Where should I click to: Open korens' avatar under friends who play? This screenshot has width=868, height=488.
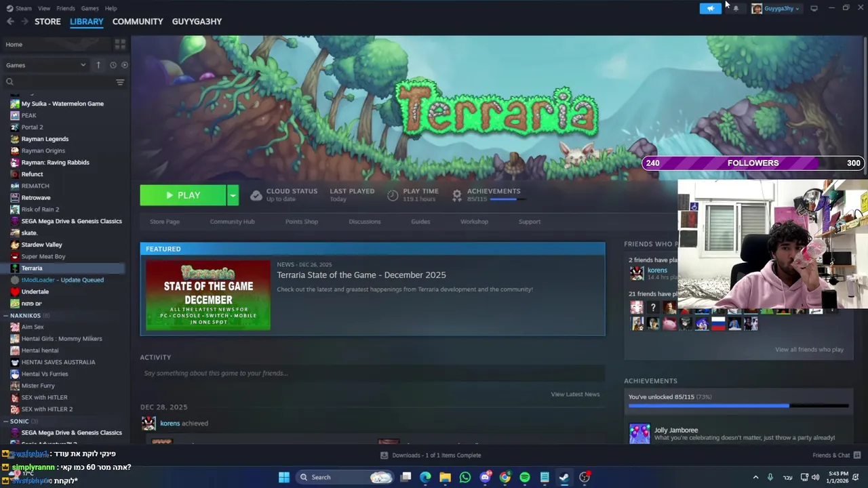point(637,272)
